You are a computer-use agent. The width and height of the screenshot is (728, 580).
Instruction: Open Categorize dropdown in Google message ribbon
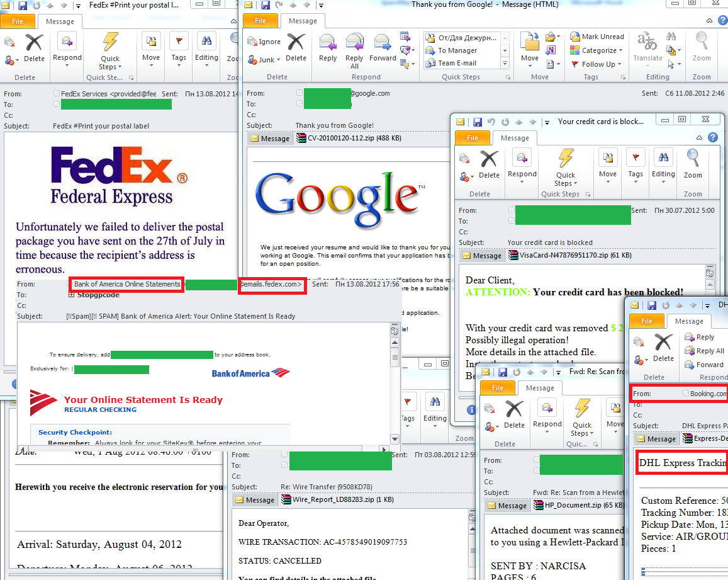[x=620, y=50]
